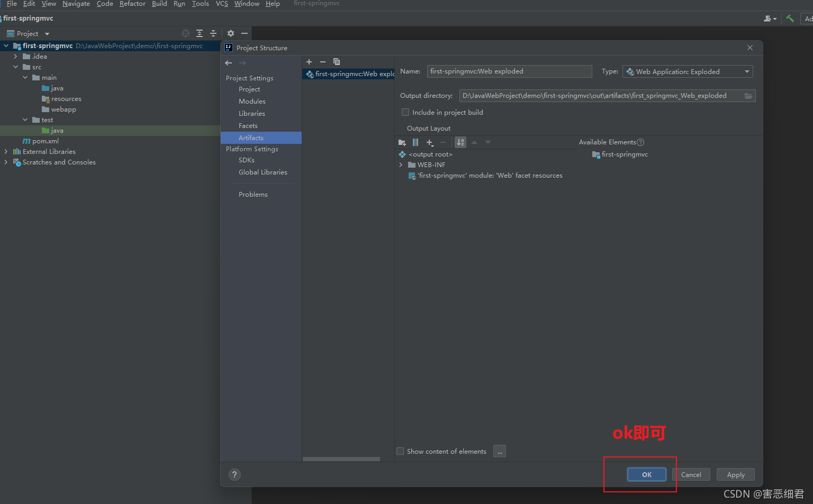Screen dimensions: 813x504
Task: Open the VCS menu
Action: [222, 4]
